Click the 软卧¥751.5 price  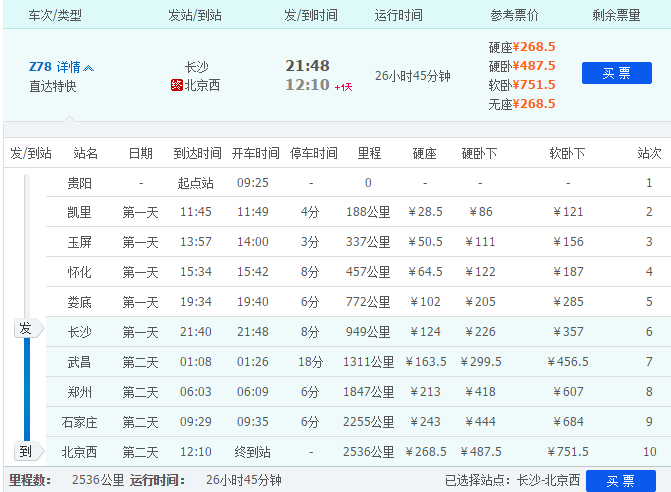(522, 85)
